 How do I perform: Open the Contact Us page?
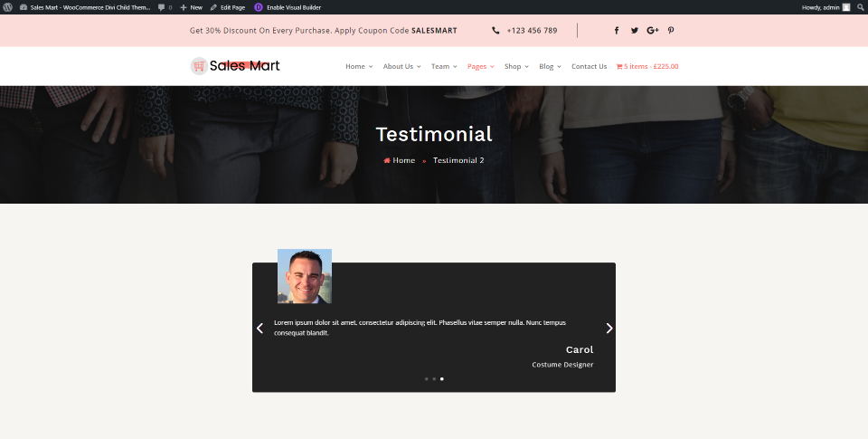click(589, 66)
